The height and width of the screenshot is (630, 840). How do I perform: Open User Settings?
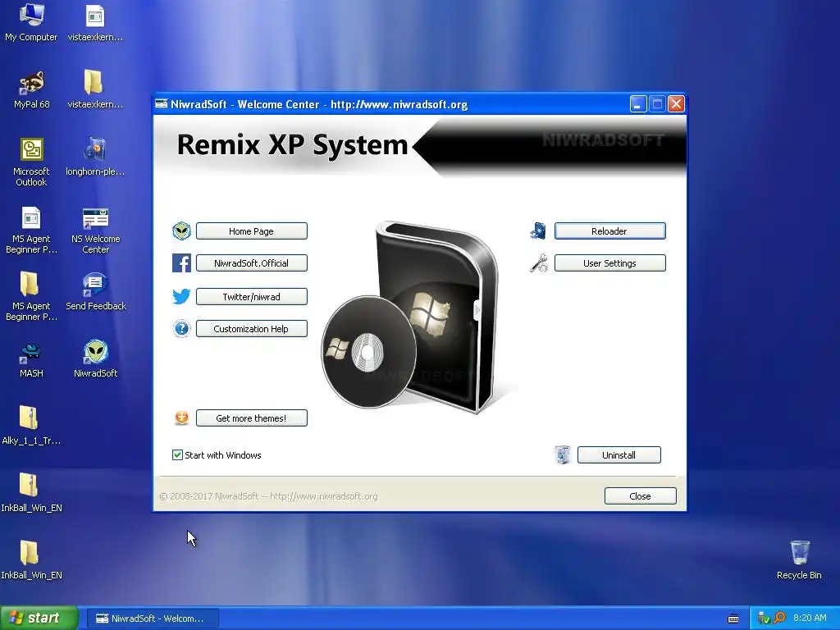click(x=609, y=263)
